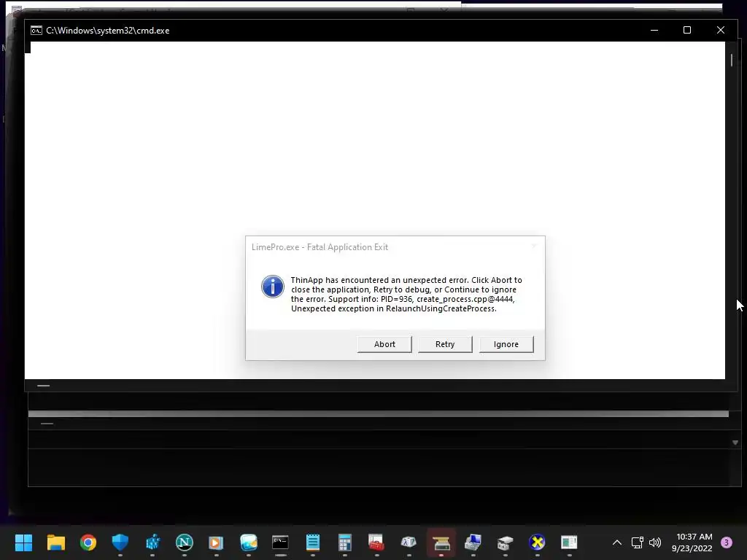747x560 pixels.
Task: Show hidden system tray icons chevron
Action: pyautogui.click(x=617, y=542)
